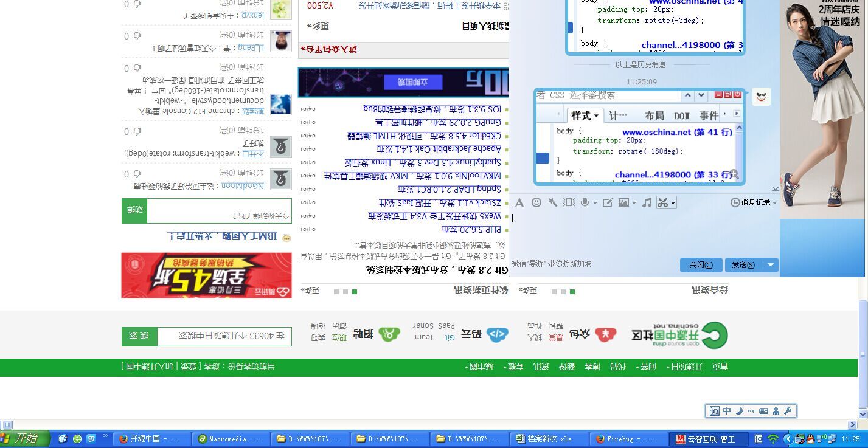Expand screenshot scissors options arrow

click(672, 203)
